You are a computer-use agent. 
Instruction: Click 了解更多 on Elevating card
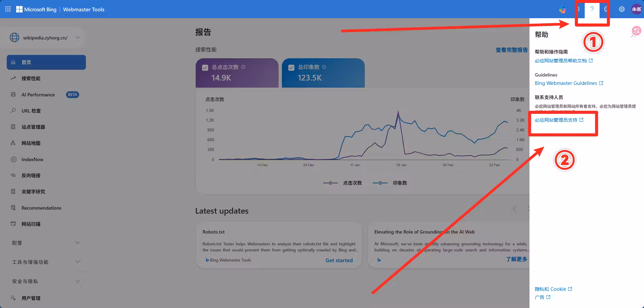tap(517, 259)
